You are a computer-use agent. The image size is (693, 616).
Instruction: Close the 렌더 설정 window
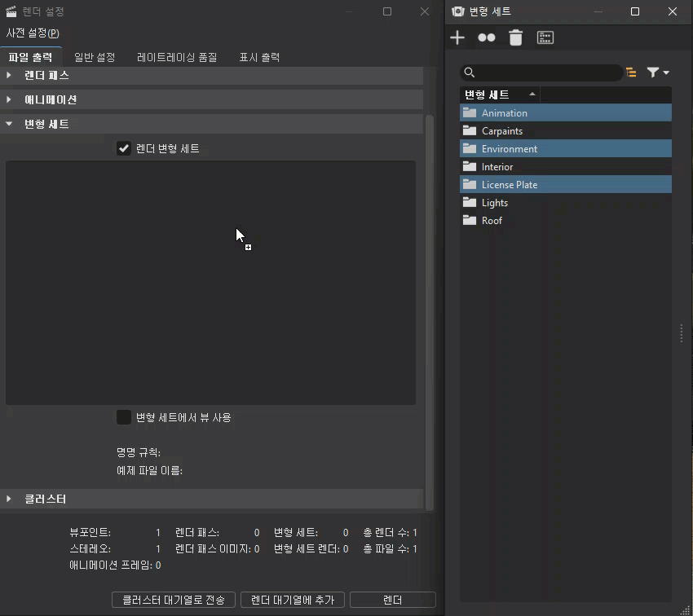click(x=424, y=11)
